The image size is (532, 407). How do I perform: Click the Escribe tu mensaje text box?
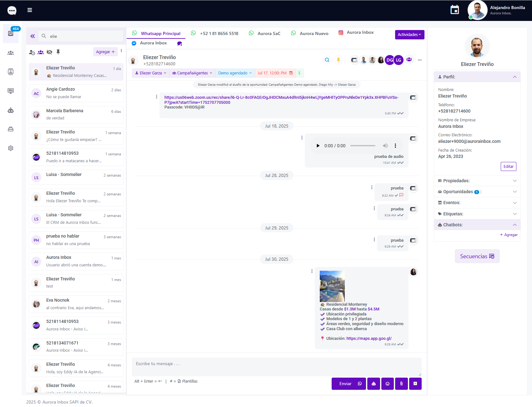click(x=277, y=367)
